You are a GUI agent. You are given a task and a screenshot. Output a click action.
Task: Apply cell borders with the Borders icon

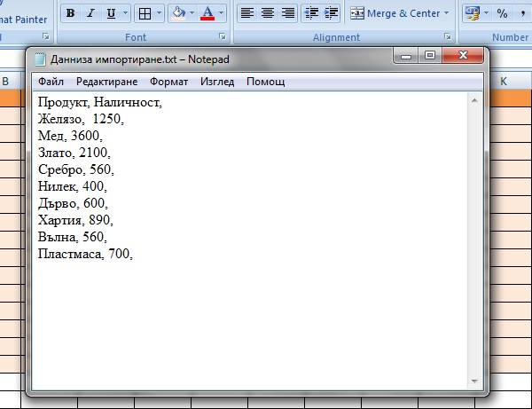(x=145, y=13)
